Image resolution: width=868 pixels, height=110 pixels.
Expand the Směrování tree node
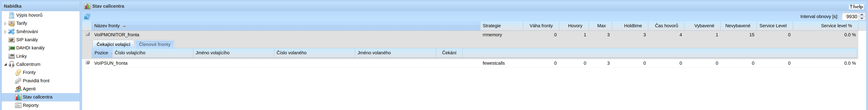5,32
